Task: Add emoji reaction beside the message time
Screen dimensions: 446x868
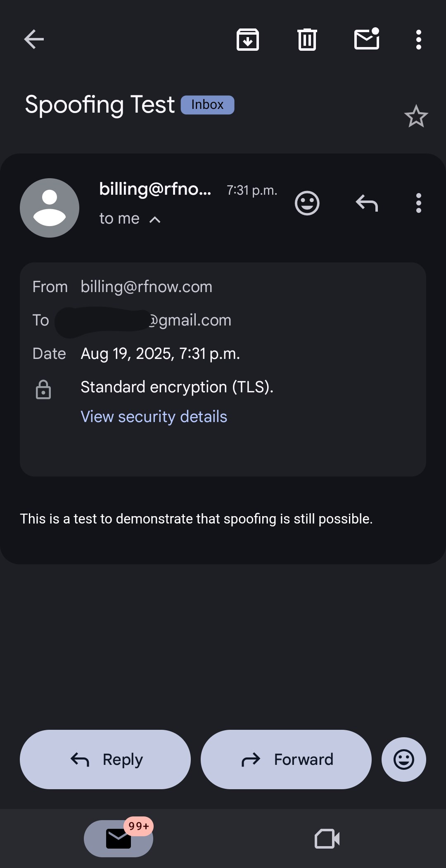Action: point(307,203)
